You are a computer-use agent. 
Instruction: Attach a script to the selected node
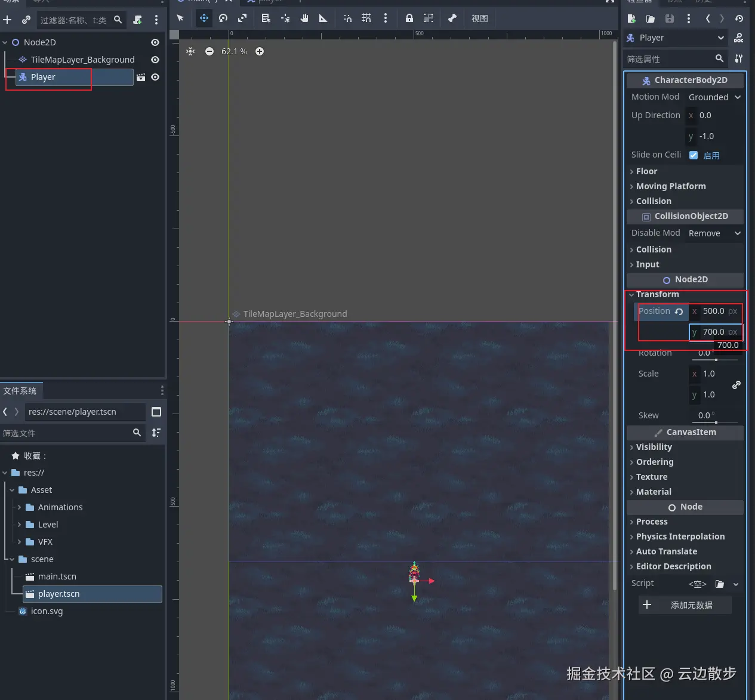coord(138,20)
